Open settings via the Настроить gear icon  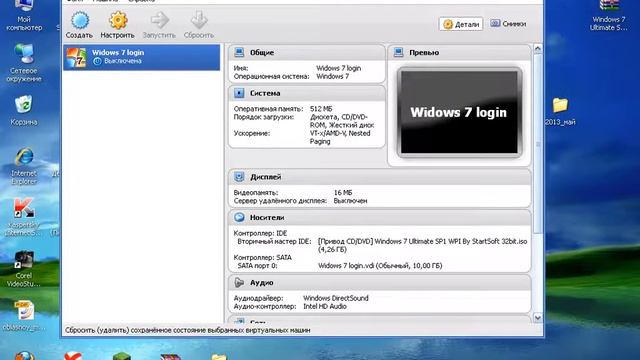coord(118,20)
